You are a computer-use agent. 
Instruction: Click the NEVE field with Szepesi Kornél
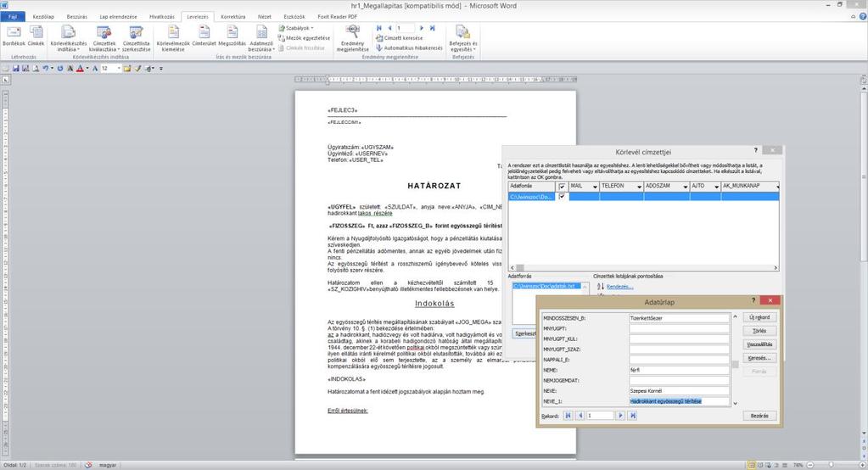679,390
